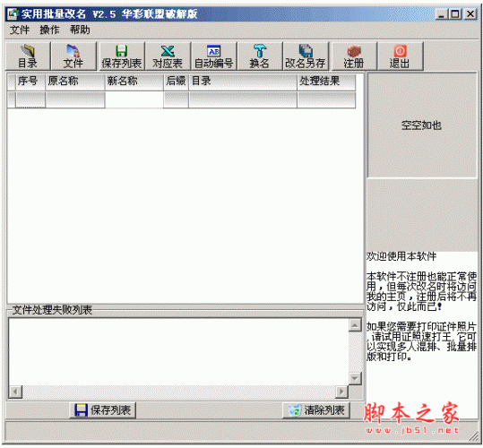This screenshot has height=448, width=483.
Task: Click the failed list scroll left arrow
Action: (16, 392)
